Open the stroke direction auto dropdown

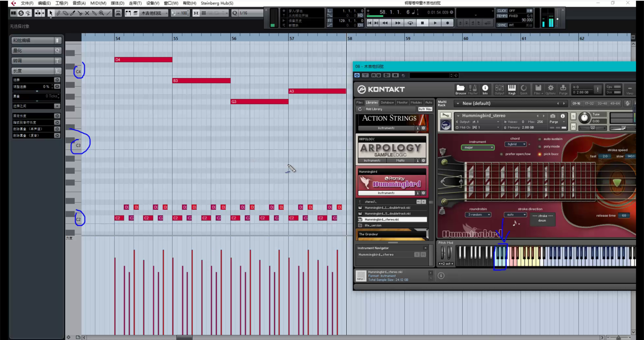tap(515, 215)
